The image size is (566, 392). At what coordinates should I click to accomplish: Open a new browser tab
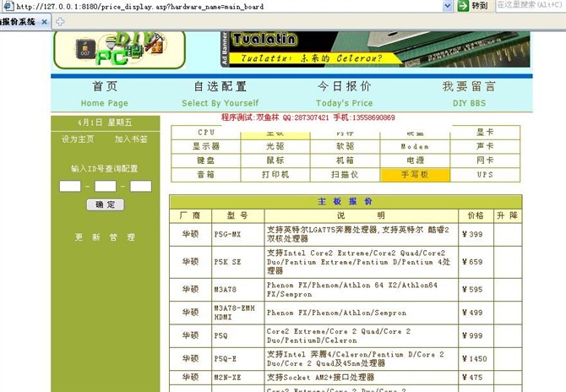[x=60, y=22]
